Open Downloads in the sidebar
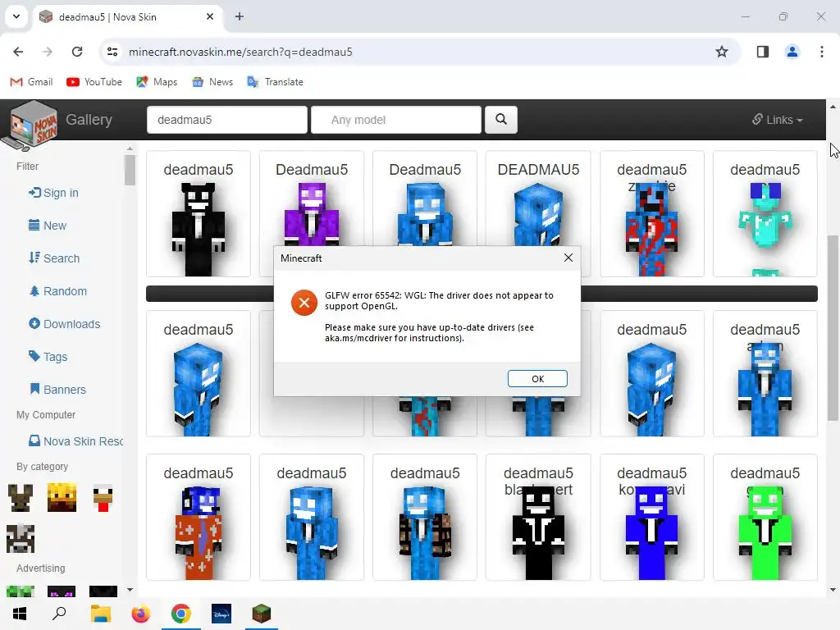The width and height of the screenshot is (840, 630). click(64, 323)
